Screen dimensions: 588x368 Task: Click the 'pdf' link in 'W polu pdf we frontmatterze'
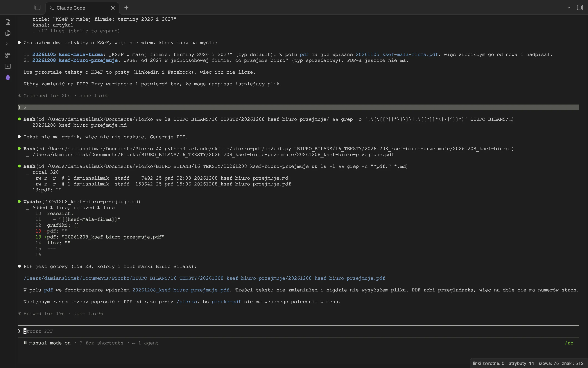tap(48, 290)
